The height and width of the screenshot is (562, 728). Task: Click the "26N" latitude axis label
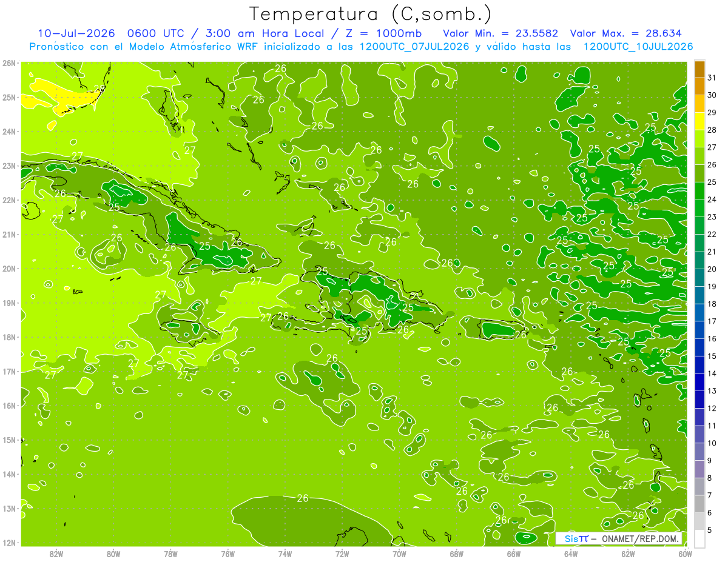point(9,62)
